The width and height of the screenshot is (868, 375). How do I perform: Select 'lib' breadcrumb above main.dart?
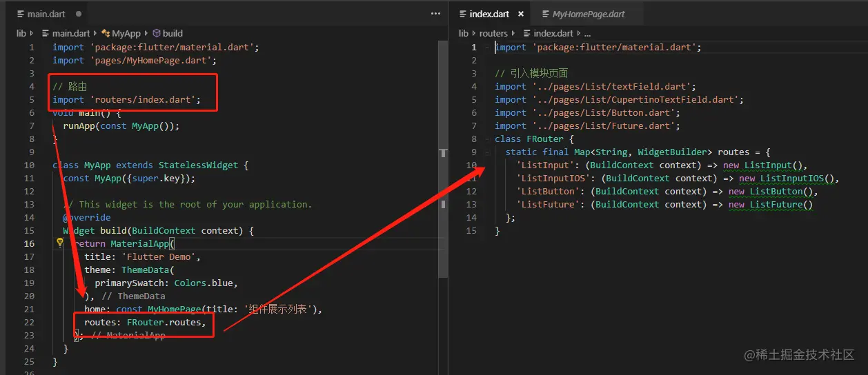pyautogui.click(x=21, y=33)
